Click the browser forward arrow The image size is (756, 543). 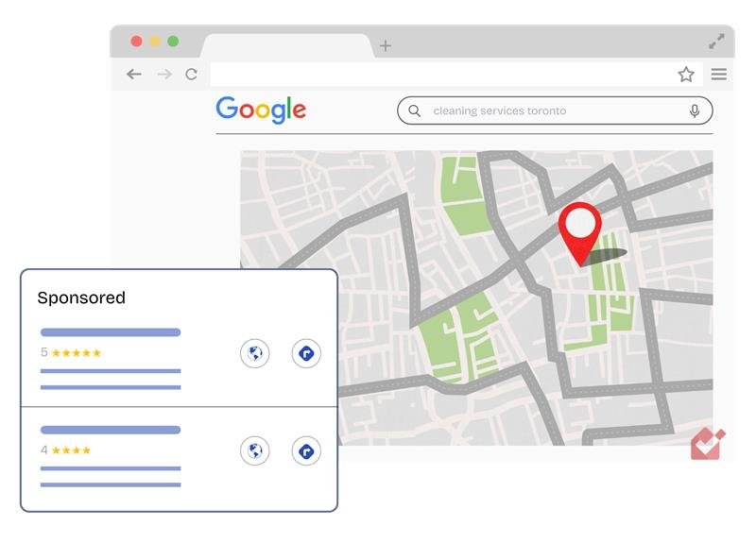click(x=164, y=75)
